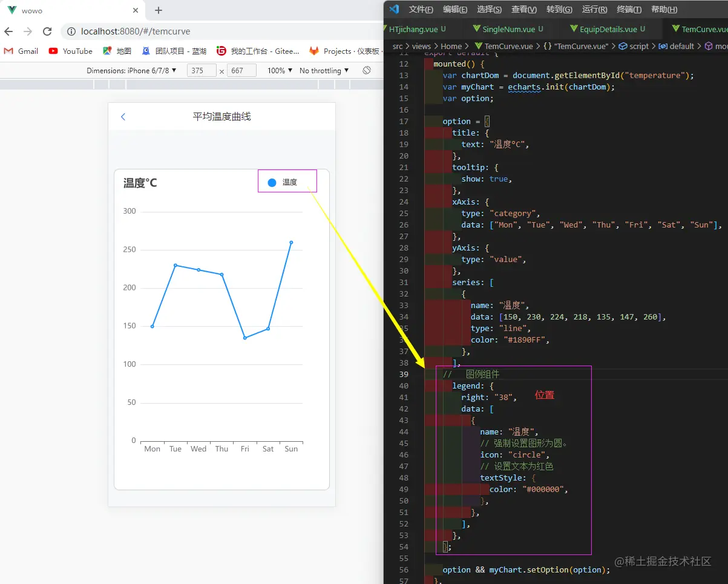Click the icon: "circle" line in code
Viewport: 728px width, 584px height.
pos(514,454)
